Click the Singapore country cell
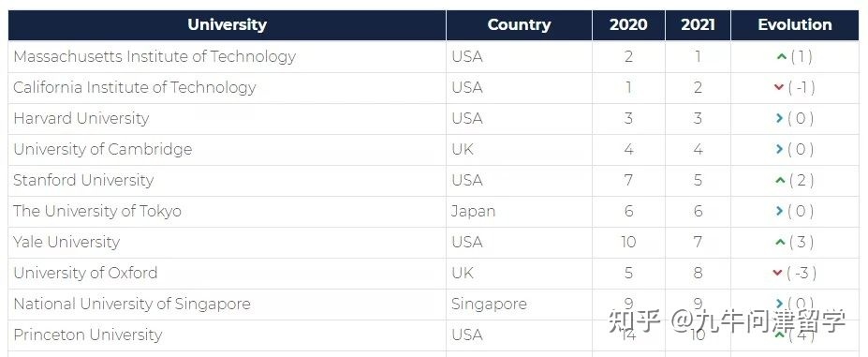 489,305
